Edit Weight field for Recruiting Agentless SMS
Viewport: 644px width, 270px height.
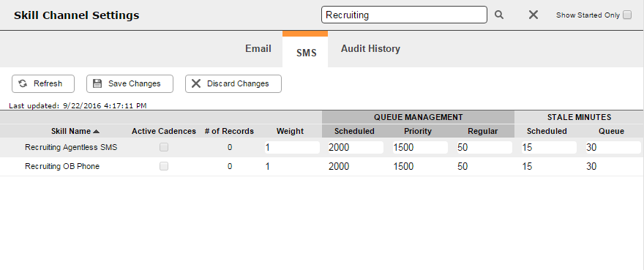(x=292, y=148)
